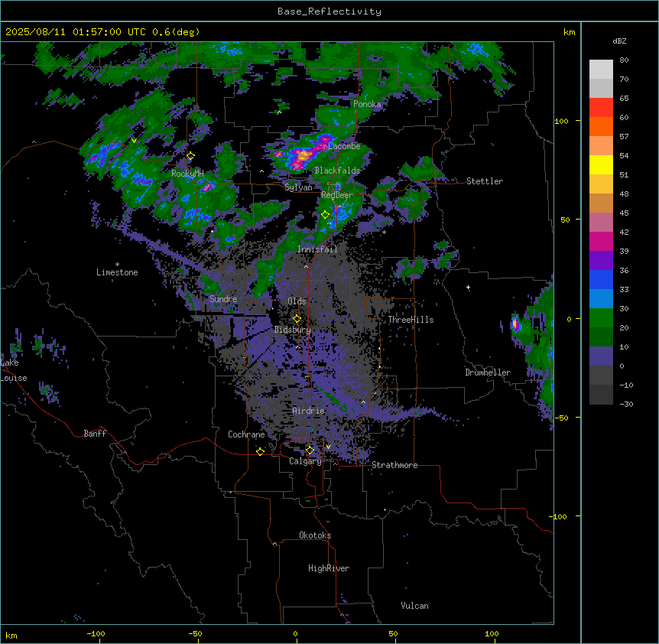Click the Base_Reflectivity title
Image resolution: width=659 pixels, height=644 pixels.
pos(329,11)
